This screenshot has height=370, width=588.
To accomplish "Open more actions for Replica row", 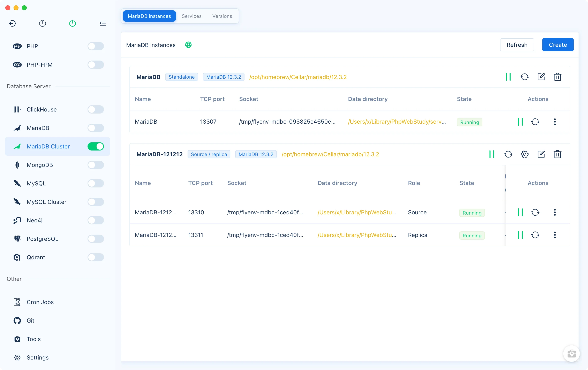I will coord(555,235).
